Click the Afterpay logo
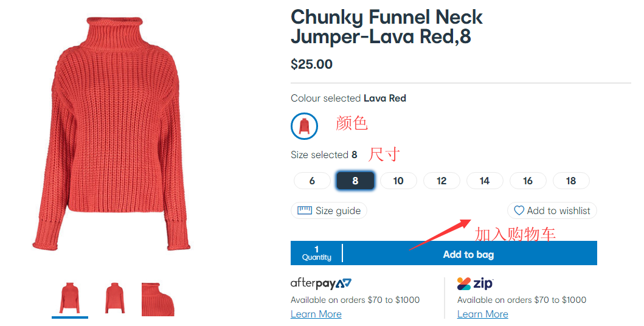 tap(321, 283)
